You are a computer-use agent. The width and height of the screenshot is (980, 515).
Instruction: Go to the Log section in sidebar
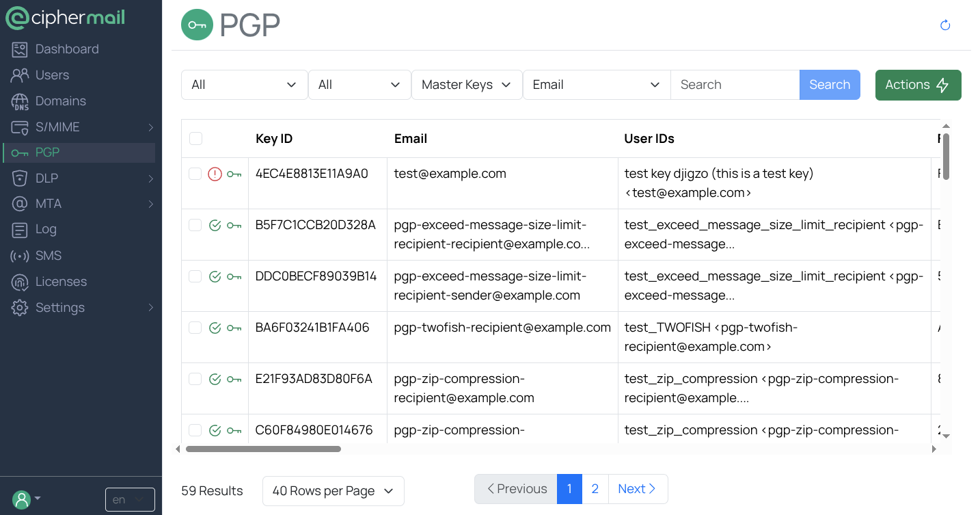point(46,229)
